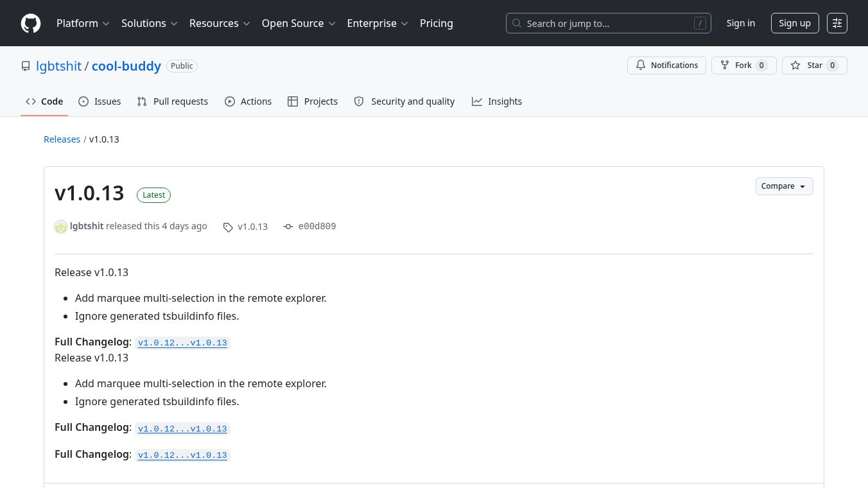Screen dimensions: 868x488
Task: Open commit e00d809
Action: tap(309, 226)
